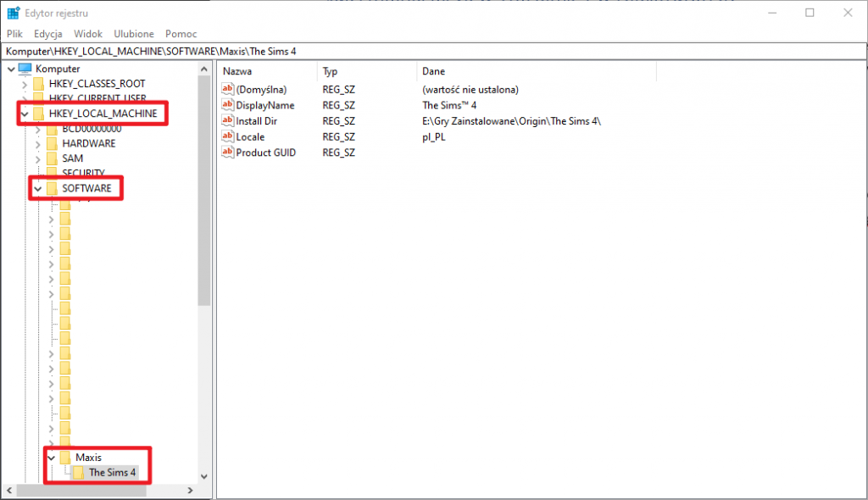Click the tree scroll up arrow
The width and height of the screenshot is (868, 500).
tap(203, 69)
